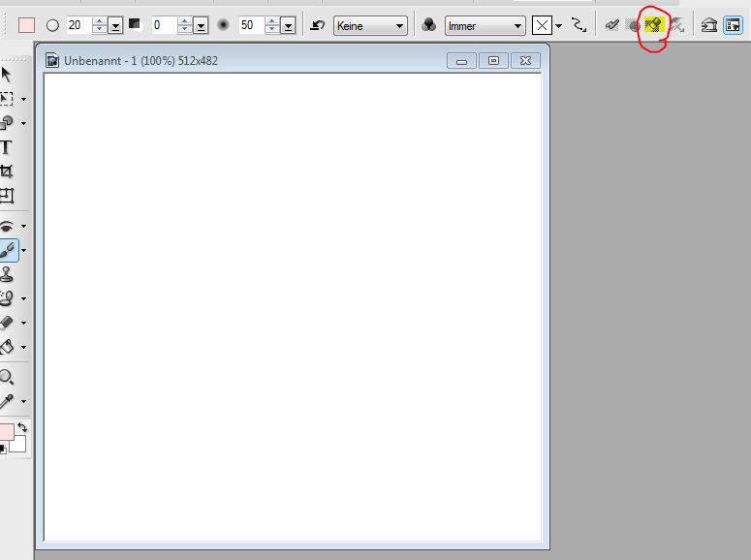The width and height of the screenshot is (751, 560).
Task: Expand the Selection tool flyout arrow
Action: [23, 99]
